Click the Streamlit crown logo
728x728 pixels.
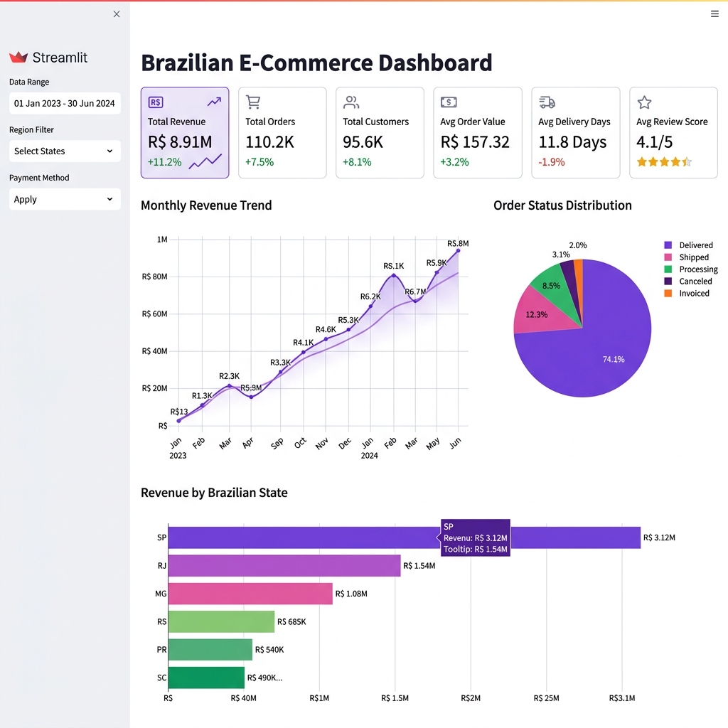click(x=18, y=57)
